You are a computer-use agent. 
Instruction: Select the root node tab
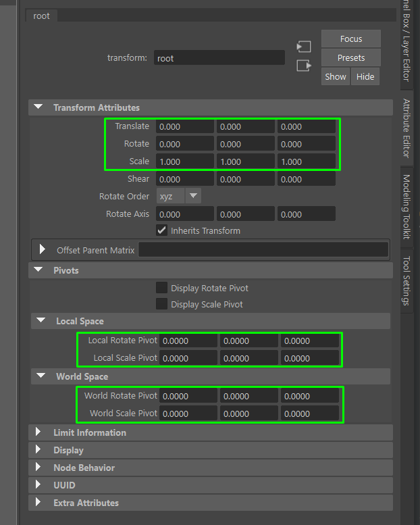[x=42, y=16]
